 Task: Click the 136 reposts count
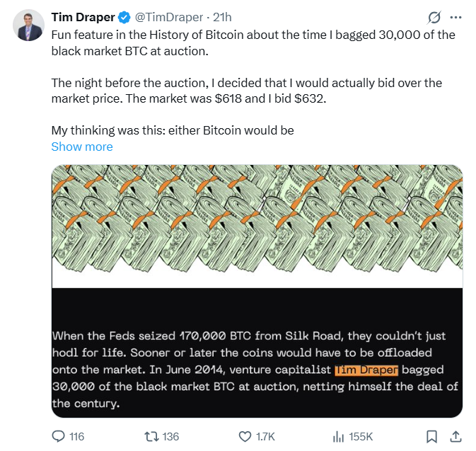point(170,436)
